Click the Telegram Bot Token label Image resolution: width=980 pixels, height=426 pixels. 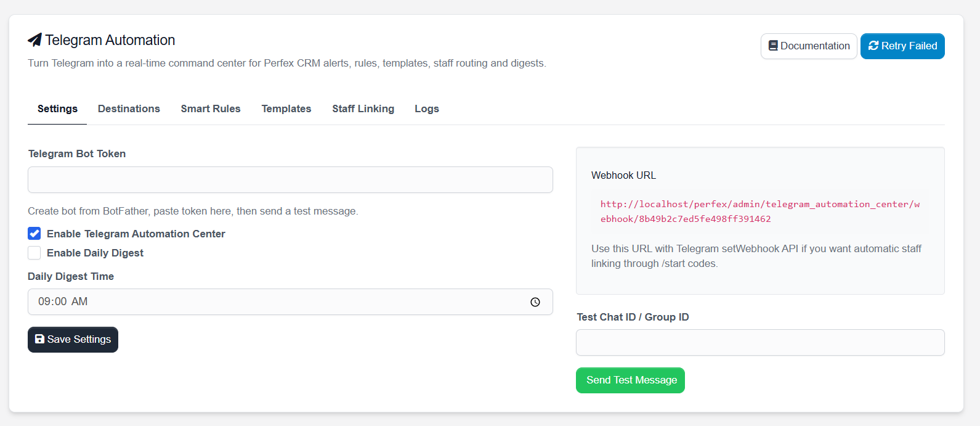pos(77,154)
